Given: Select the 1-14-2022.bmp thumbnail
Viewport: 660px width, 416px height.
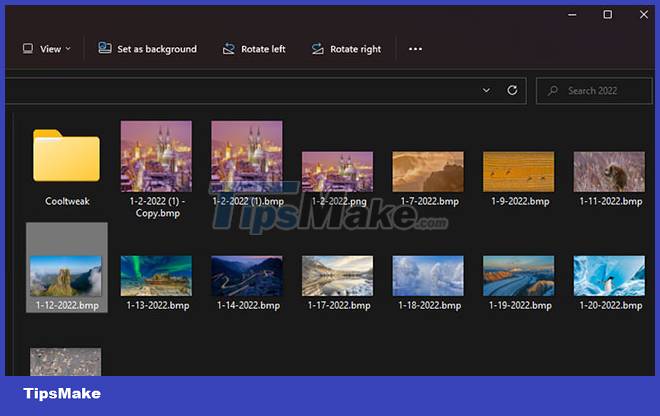Looking at the screenshot, I should click(247, 276).
